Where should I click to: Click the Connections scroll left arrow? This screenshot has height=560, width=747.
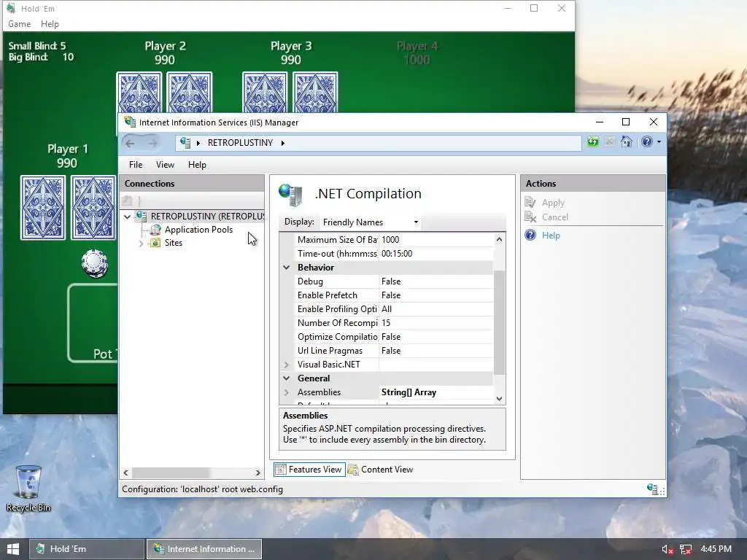pyautogui.click(x=125, y=472)
